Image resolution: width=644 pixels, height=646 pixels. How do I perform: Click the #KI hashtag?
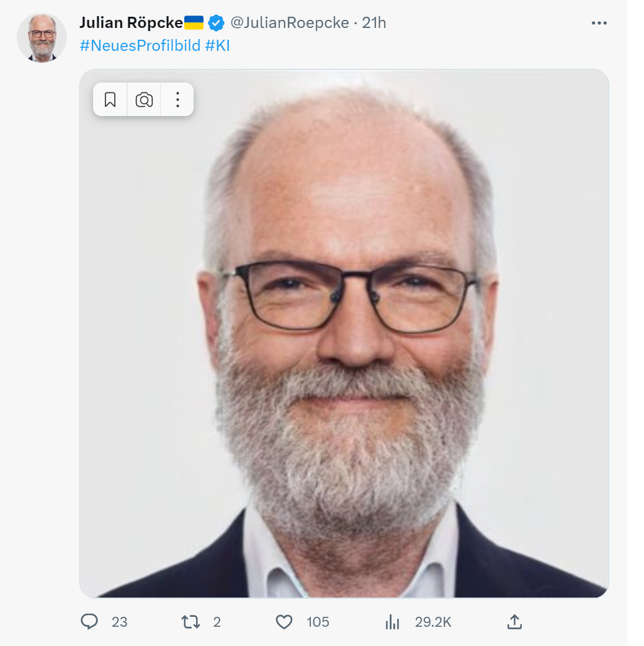(218, 45)
